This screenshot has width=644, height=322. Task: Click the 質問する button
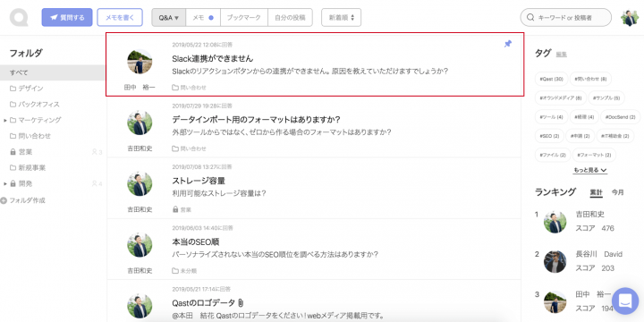pyautogui.click(x=67, y=18)
